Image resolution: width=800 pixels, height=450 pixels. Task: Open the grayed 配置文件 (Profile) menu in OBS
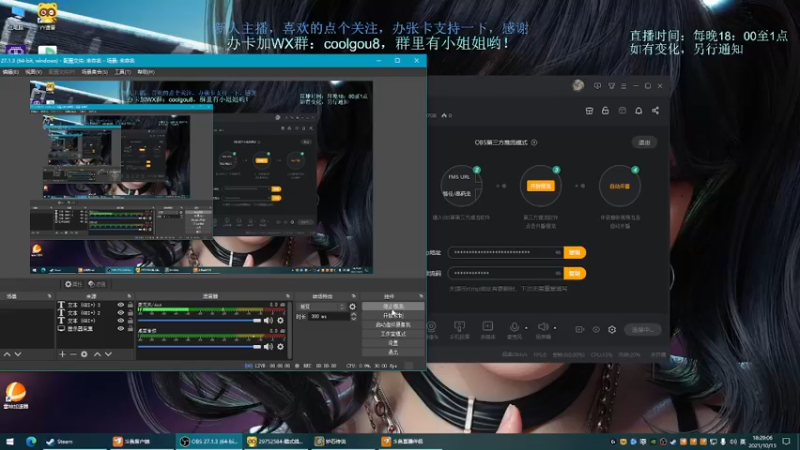tap(62, 72)
